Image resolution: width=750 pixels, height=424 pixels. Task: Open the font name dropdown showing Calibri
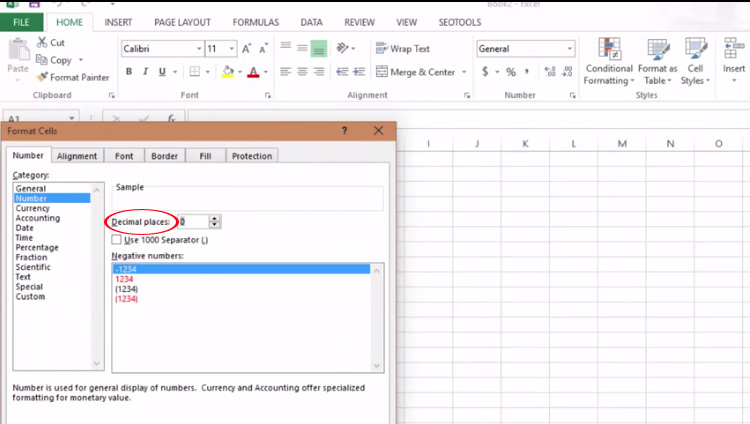[x=160, y=48]
